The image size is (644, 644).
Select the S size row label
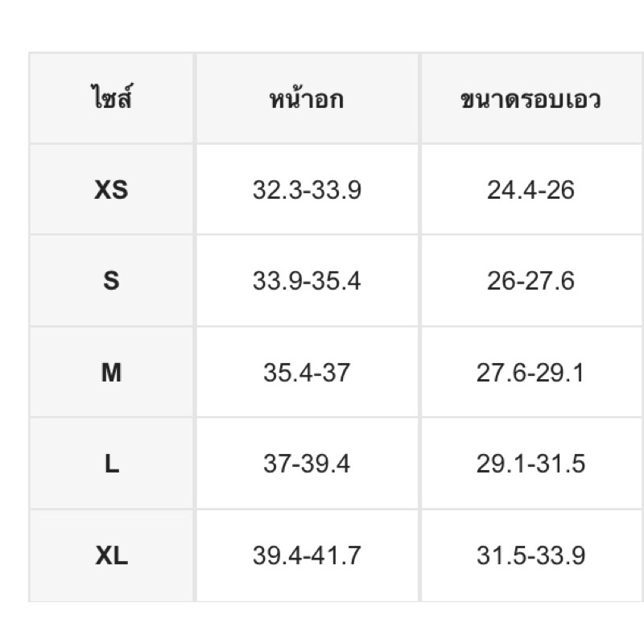pos(111,281)
